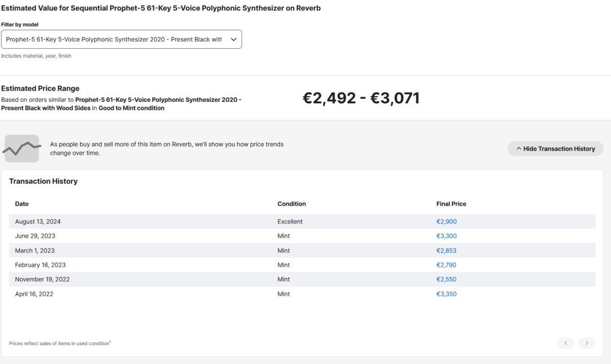Open the €2,790 final price link
Image resolution: width=611 pixels, height=364 pixels.
click(447, 265)
